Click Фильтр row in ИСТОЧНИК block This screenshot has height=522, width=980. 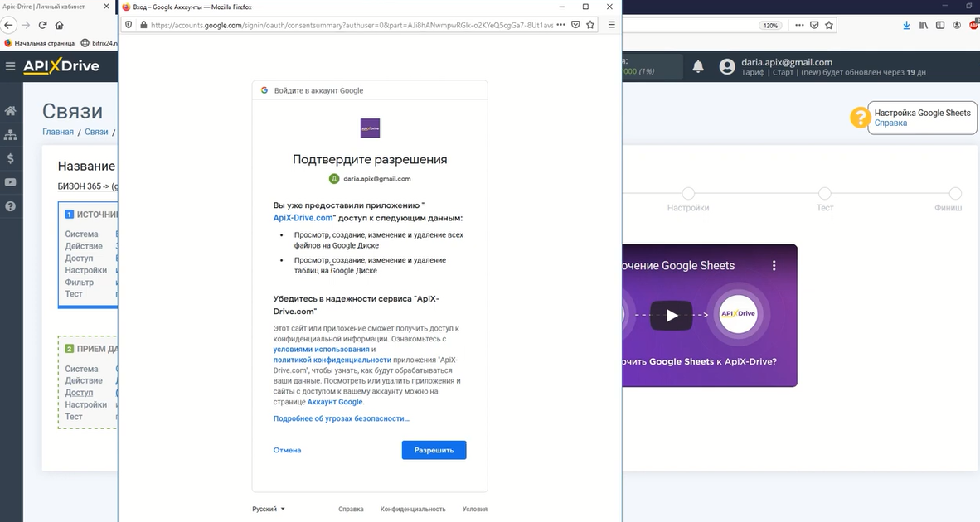tap(80, 283)
